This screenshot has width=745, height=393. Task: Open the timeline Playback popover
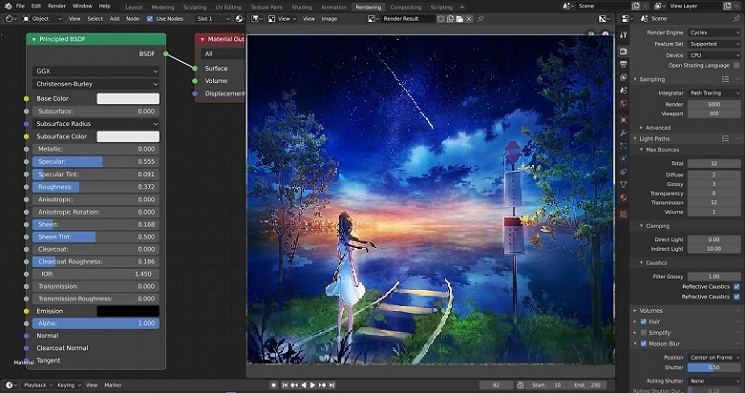[x=38, y=385]
